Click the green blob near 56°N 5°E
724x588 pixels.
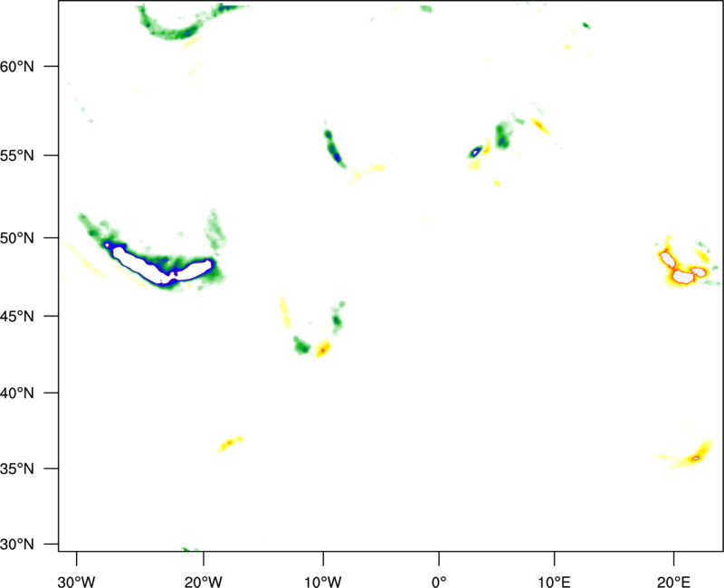point(502,136)
